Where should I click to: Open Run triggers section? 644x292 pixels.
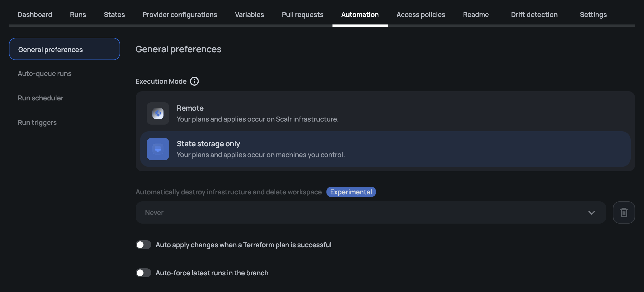pyautogui.click(x=37, y=122)
